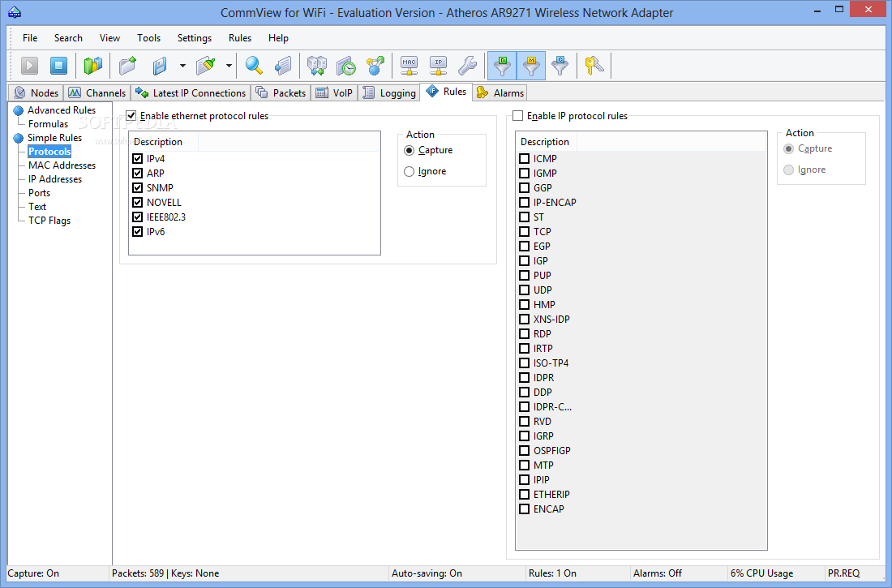The image size is (892, 588).
Task: Uncheck the IPv4 ethernet protocol
Action: [x=137, y=159]
